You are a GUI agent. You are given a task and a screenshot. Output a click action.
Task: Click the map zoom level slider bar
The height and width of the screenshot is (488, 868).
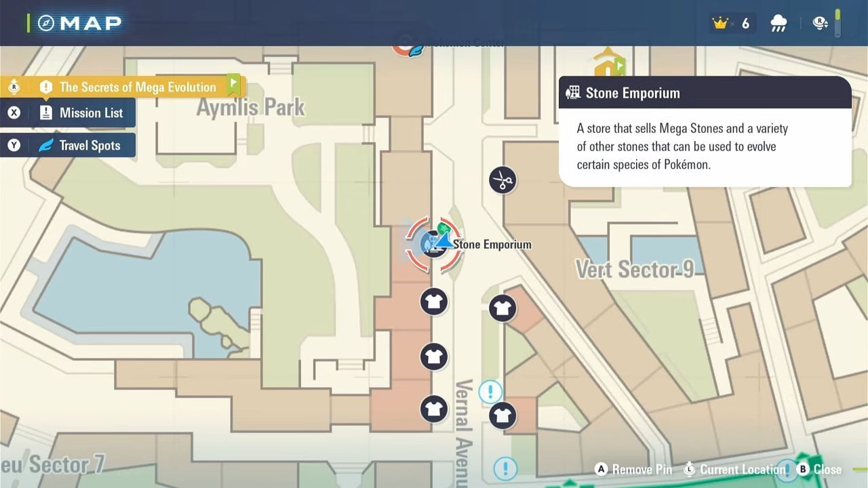click(838, 24)
